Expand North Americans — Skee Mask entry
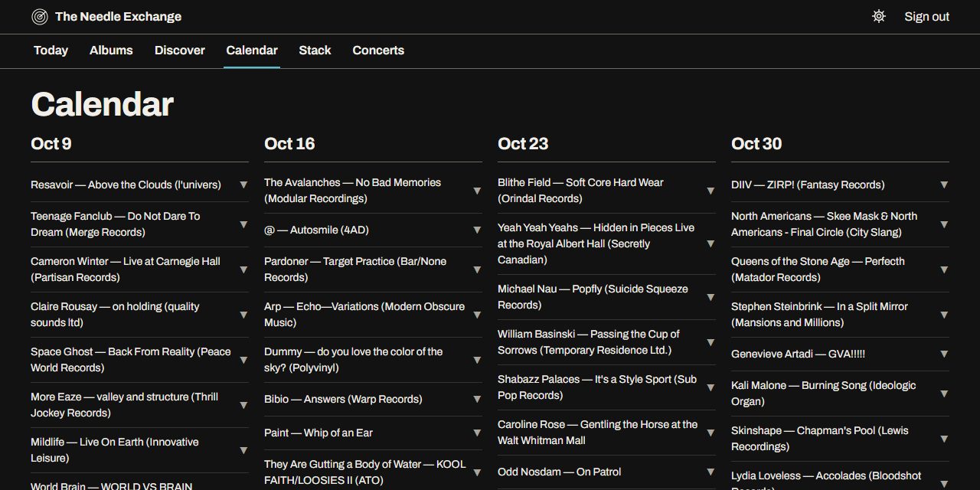Image resolution: width=980 pixels, height=490 pixels. coord(840,224)
